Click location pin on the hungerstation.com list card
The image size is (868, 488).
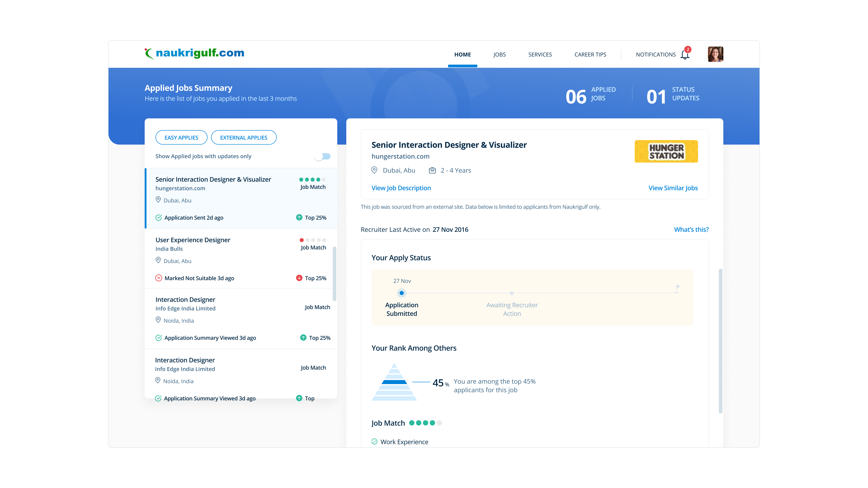click(158, 200)
